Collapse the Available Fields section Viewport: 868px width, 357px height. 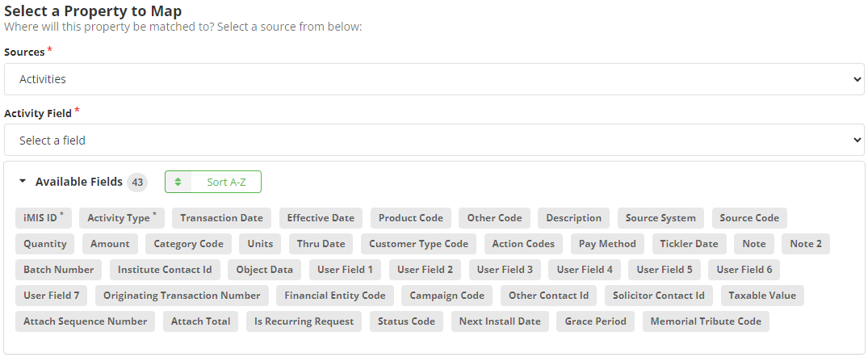[23, 182]
